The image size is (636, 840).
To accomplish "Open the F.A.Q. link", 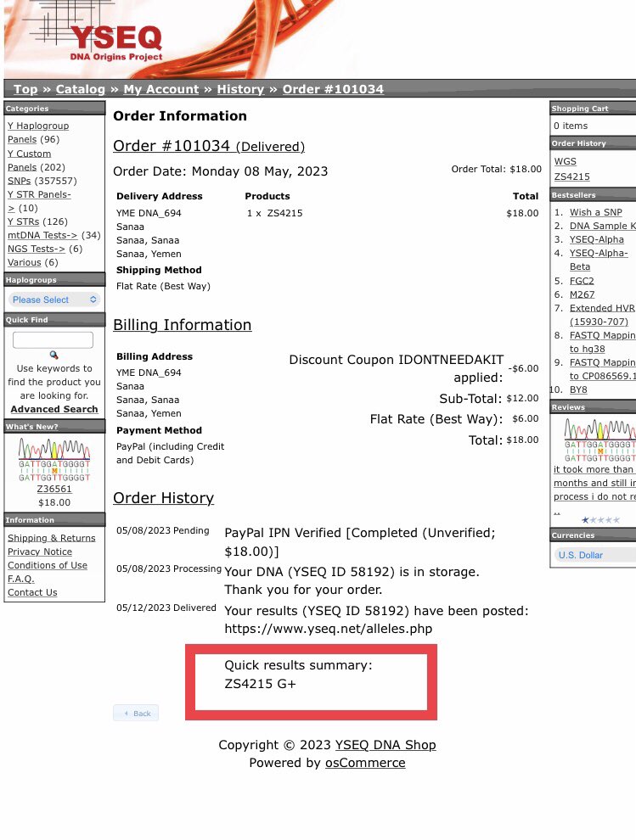I will pyautogui.click(x=21, y=579).
